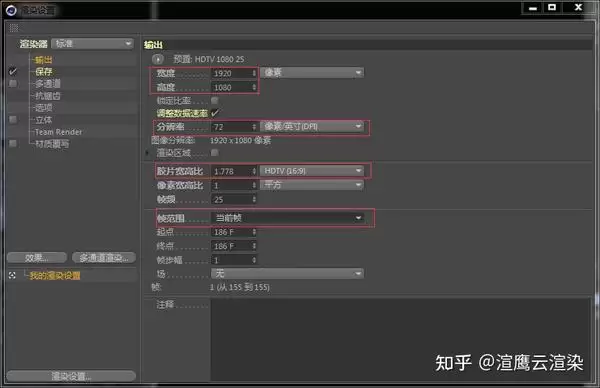Screen dimensions: 600x388
Task: Click the 1920 x 1080 像素 image resolution text
Action: (x=240, y=140)
